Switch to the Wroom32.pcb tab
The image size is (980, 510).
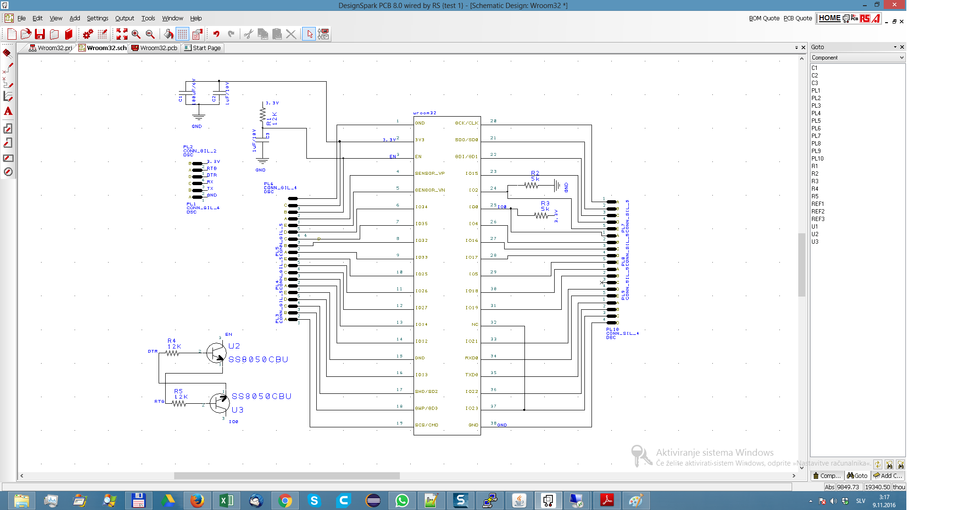154,48
